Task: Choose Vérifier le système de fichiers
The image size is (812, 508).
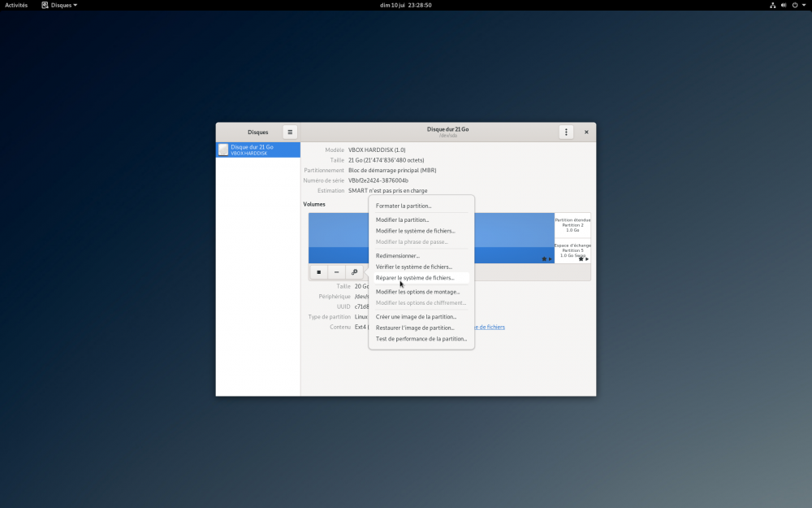Action: coord(413,267)
